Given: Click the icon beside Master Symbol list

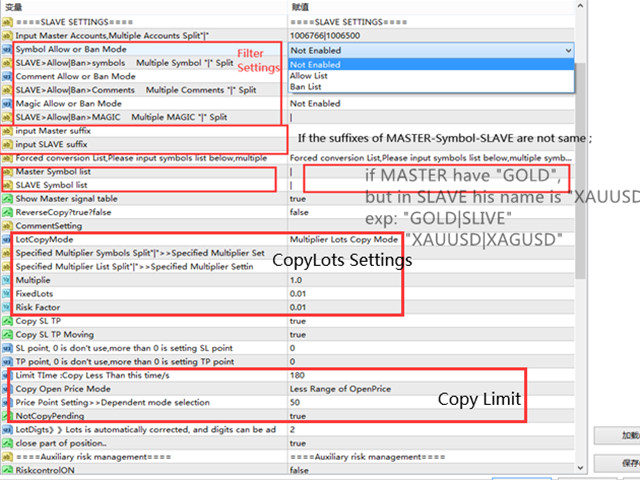Looking at the screenshot, I should coord(7,172).
